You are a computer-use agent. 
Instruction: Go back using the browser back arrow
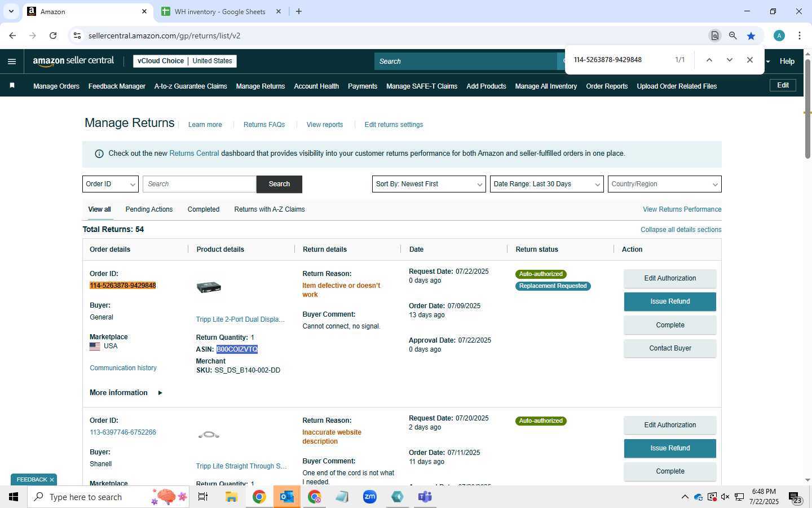tap(12, 36)
